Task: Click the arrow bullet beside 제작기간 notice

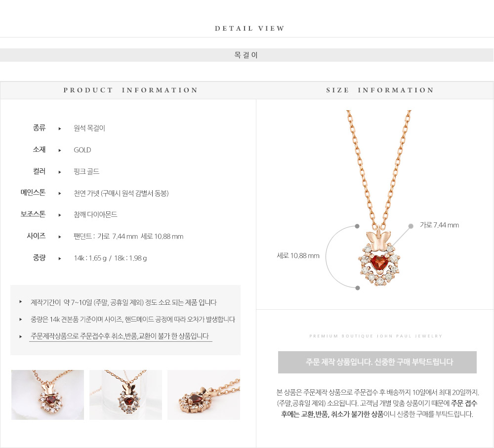Action: [x=20, y=302]
